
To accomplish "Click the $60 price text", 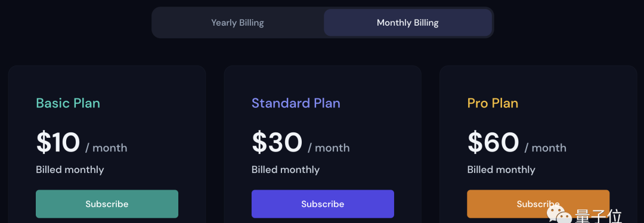I will (493, 143).
